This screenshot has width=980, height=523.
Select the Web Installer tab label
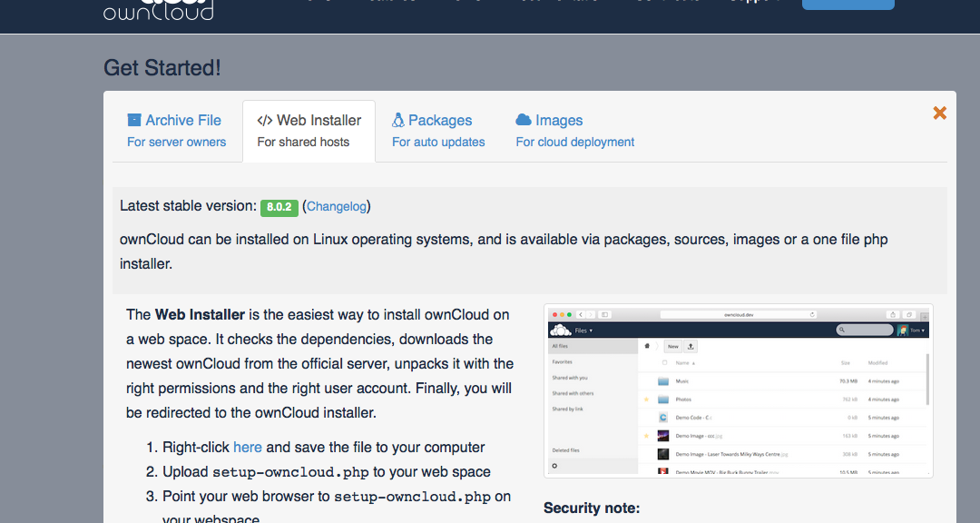click(x=318, y=120)
